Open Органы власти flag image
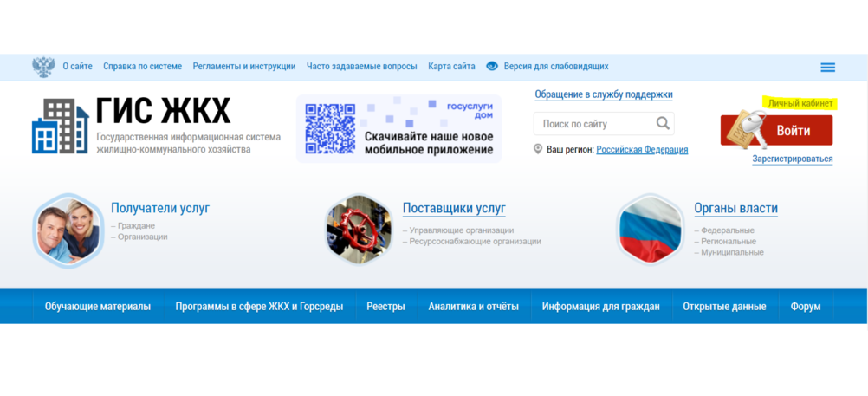868x396 pixels. click(651, 230)
